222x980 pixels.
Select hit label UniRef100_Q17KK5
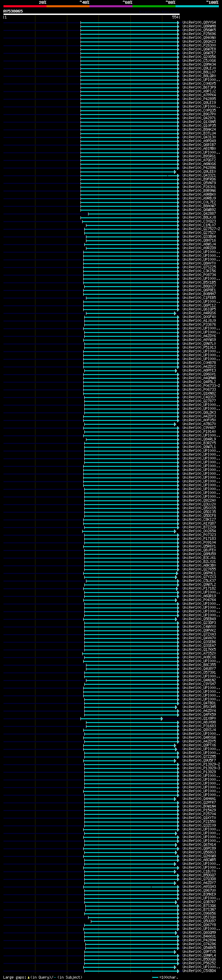coord(199,649)
